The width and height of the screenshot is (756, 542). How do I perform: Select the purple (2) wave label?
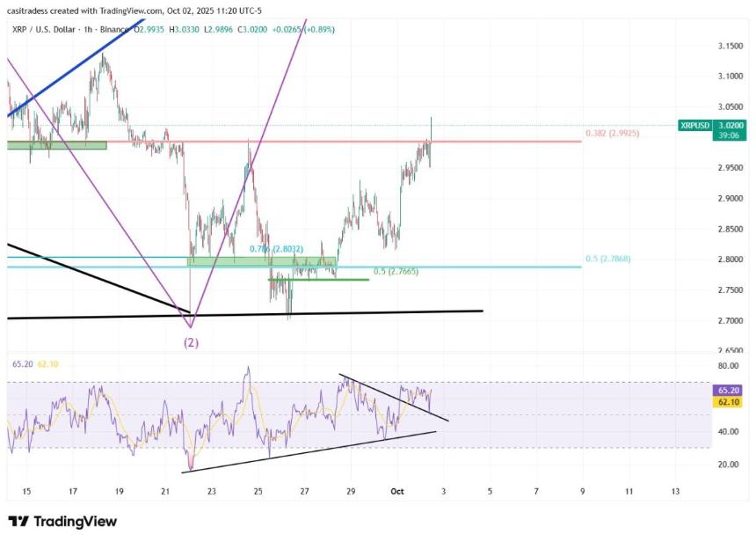click(191, 342)
